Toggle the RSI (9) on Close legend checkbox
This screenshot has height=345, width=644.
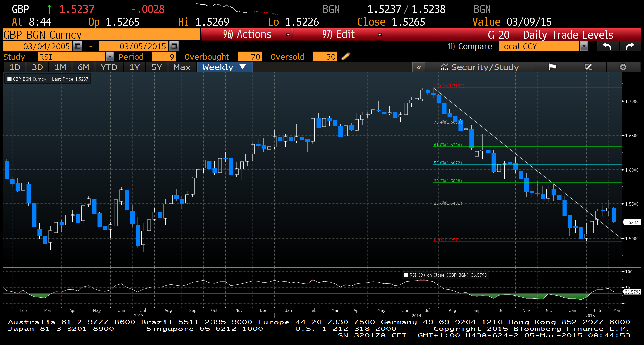point(406,275)
